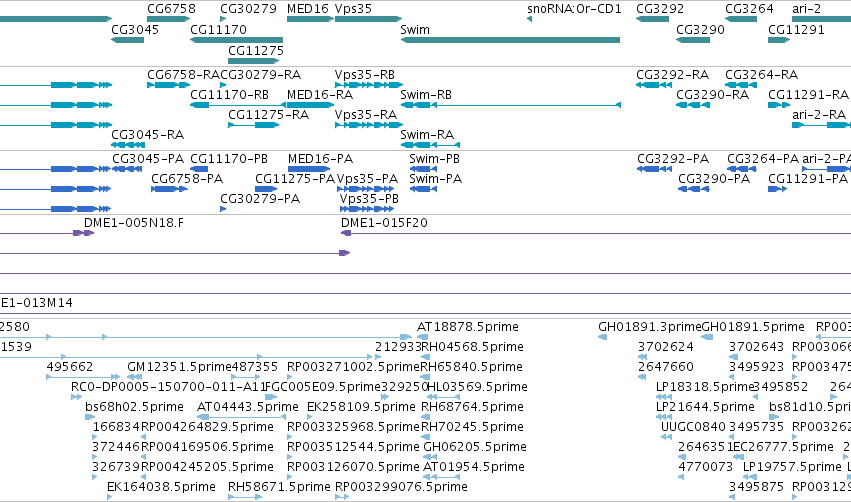Open the Vps35 gene label in gene track
The width and height of the screenshot is (851, 502).
coord(353,9)
